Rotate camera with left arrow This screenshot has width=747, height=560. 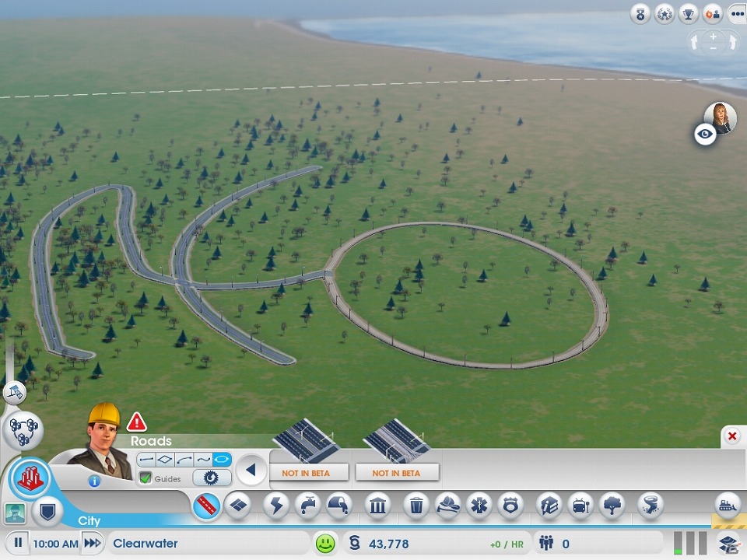(695, 42)
